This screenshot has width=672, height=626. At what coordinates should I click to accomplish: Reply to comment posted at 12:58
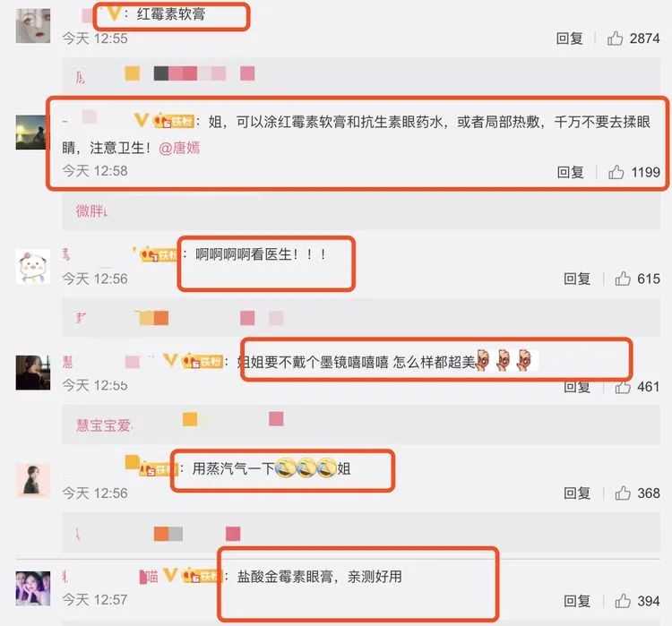570,172
